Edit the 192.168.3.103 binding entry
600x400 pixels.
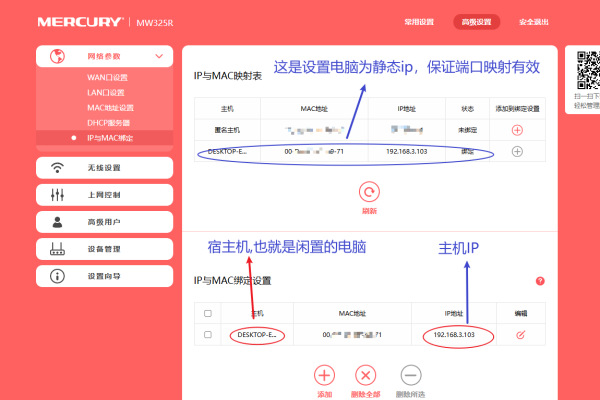tap(520, 335)
